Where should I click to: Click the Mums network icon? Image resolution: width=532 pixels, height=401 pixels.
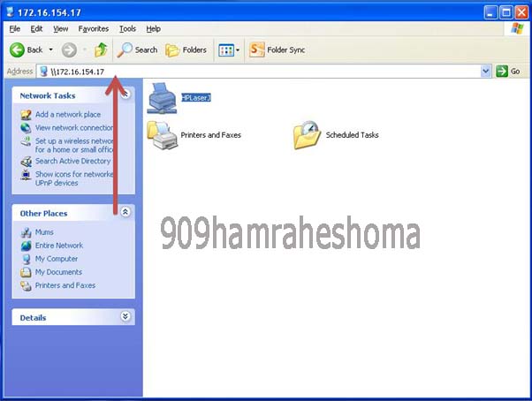[26, 232]
